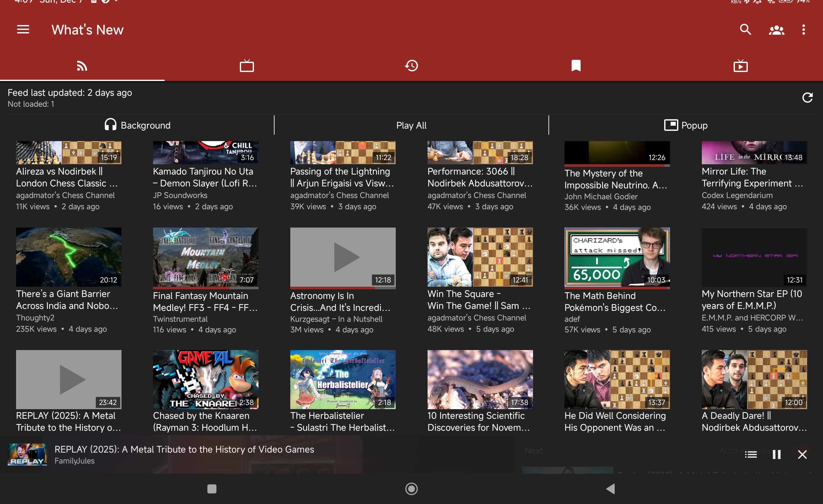Open Final Fantasy Mountain Medley thumbnail

coord(205,257)
